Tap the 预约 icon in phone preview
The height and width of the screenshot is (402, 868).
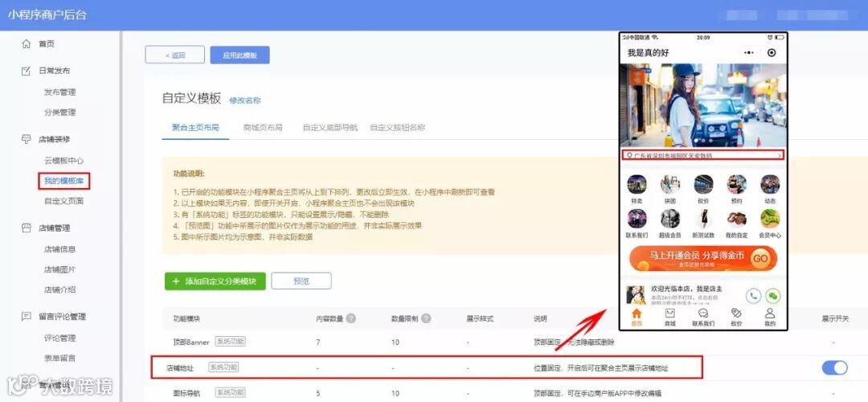[x=736, y=184]
